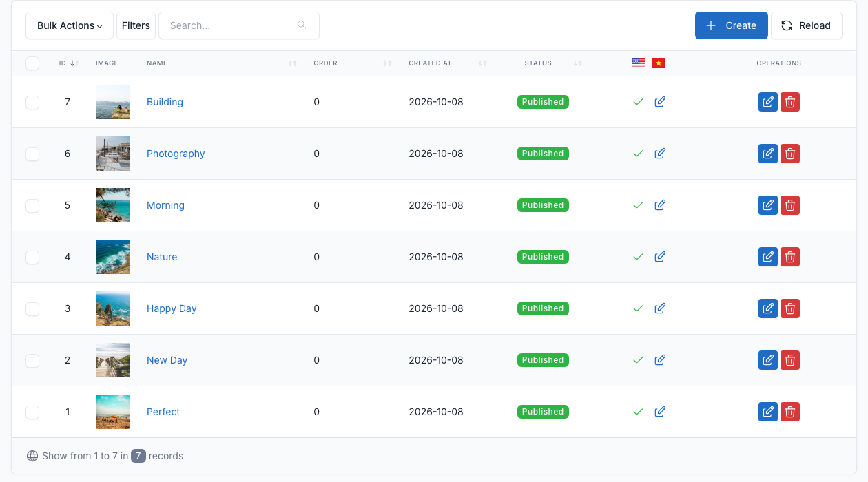This screenshot has width=868, height=482.
Task: Click the 7 records count badge
Action: click(x=138, y=456)
